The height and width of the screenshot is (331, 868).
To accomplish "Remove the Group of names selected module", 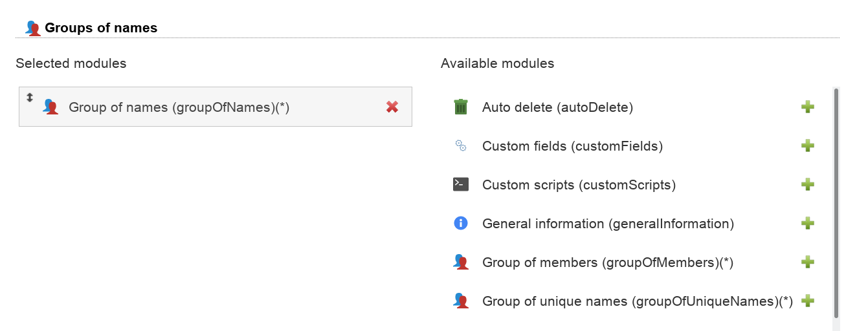I will click(392, 107).
